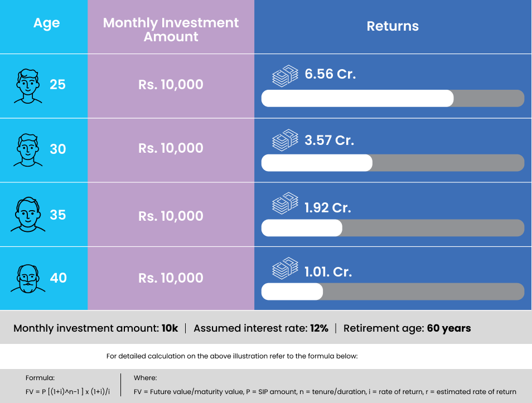532x403 pixels.
Task: Click the Age column header
Action: (x=46, y=23)
